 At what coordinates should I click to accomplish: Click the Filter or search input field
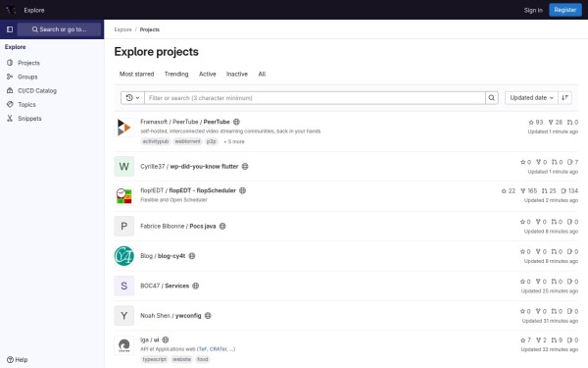coord(315,97)
